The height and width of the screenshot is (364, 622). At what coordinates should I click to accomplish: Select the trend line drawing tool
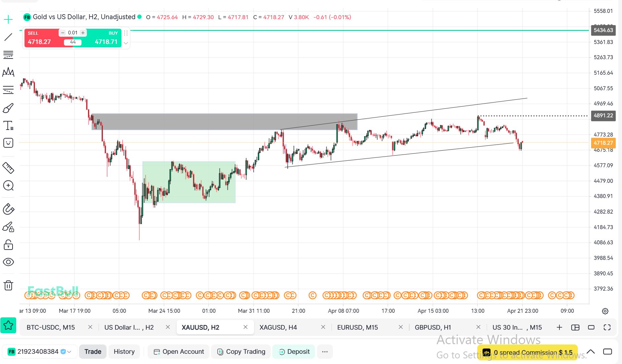tap(8, 37)
